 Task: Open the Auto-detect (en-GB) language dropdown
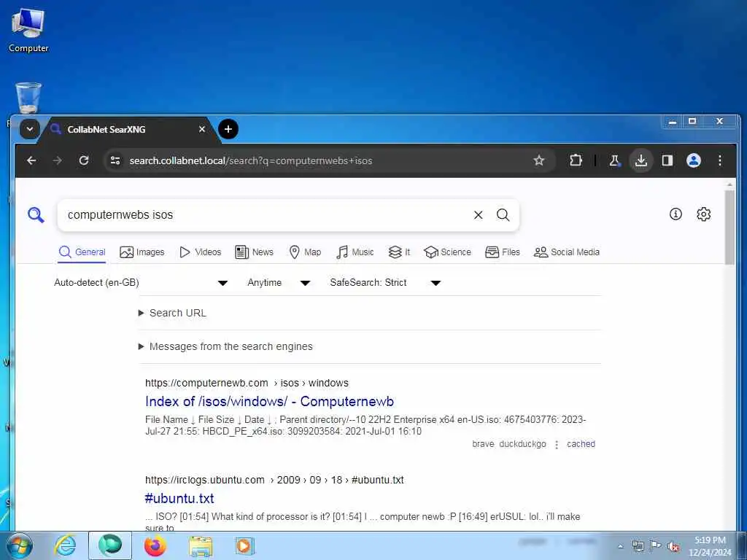click(x=141, y=282)
